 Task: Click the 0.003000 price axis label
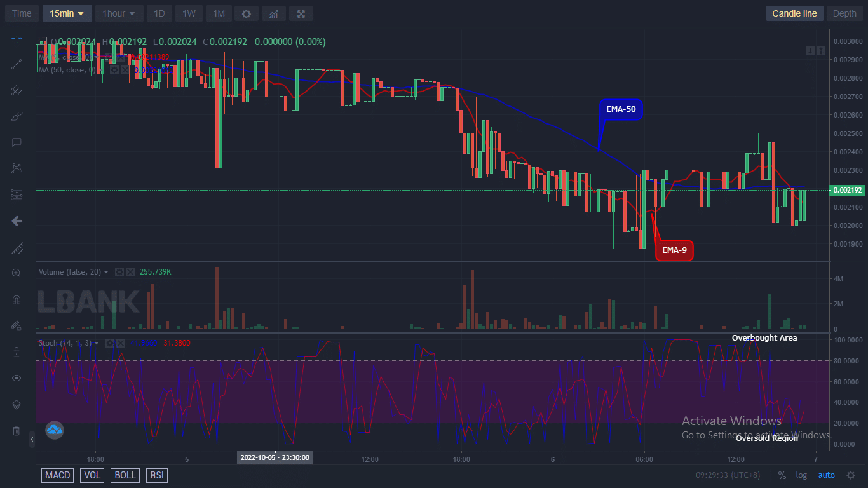(848, 41)
